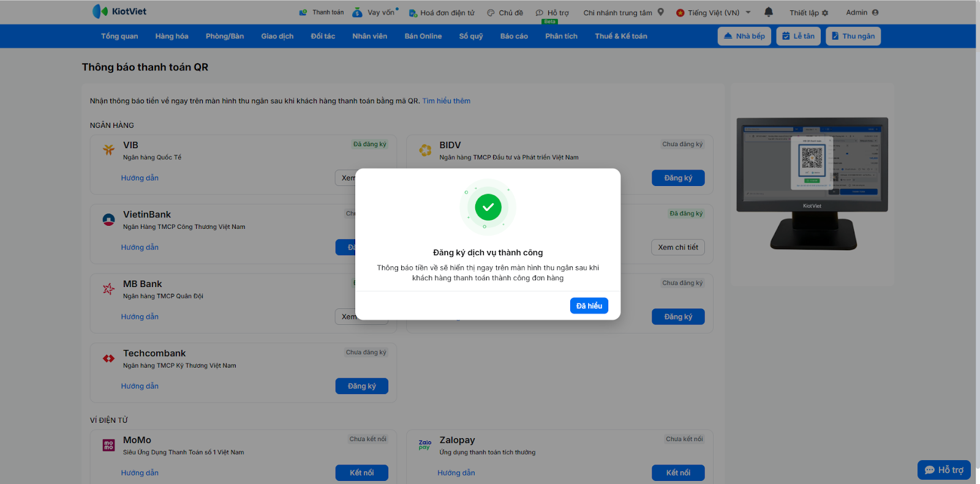The image size is (980, 484).
Task: Click the 'Đăng ký dịch vụ thành công' dialog heading
Action: [488, 253]
